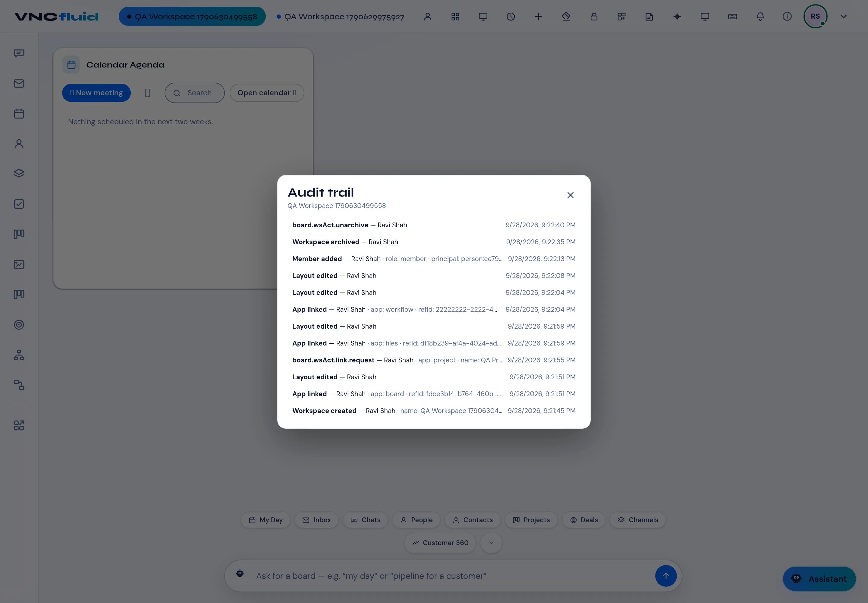Click the Calendar Agenda header icon
Screen dimensions: 868x603
pos(71,65)
